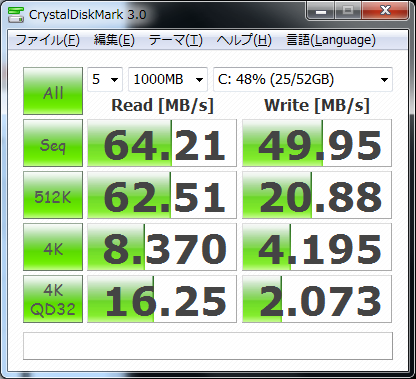
Task: Open the 言語(Language) menu
Action: click(331, 40)
